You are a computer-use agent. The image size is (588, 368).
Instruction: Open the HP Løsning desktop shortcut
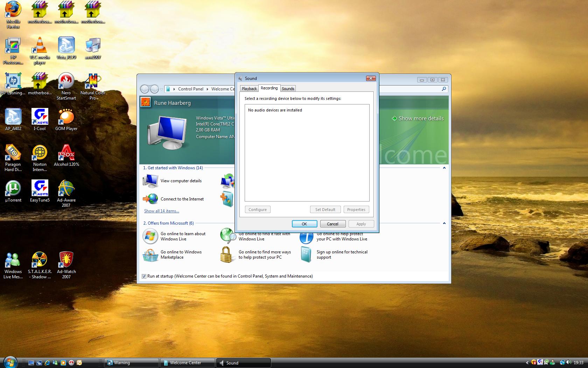tap(13, 84)
